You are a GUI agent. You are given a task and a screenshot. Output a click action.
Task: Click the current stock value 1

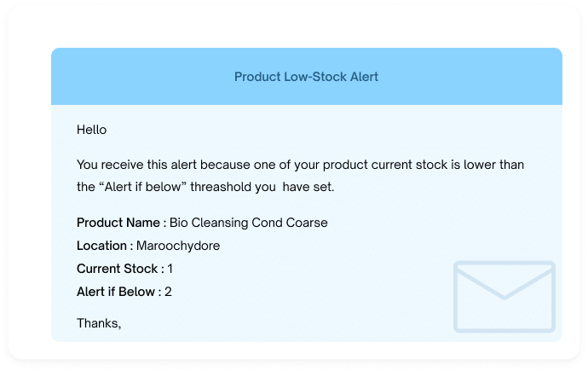click(x=170, y=269)
